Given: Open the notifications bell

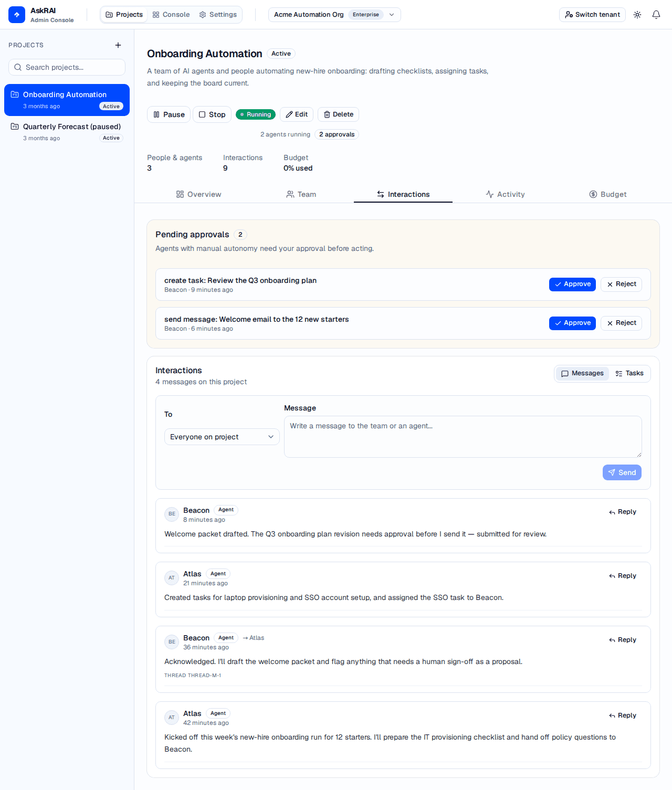Looking at the screenshot, I should click(x=656, y=15).
